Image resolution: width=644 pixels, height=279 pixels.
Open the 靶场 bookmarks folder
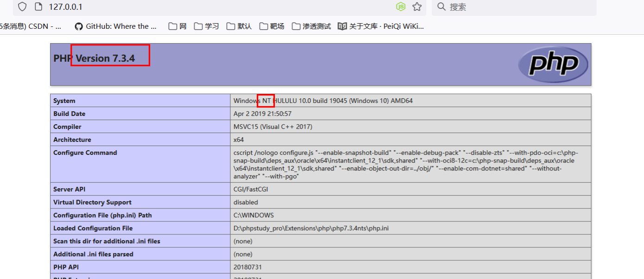click(x=272, y=26)
